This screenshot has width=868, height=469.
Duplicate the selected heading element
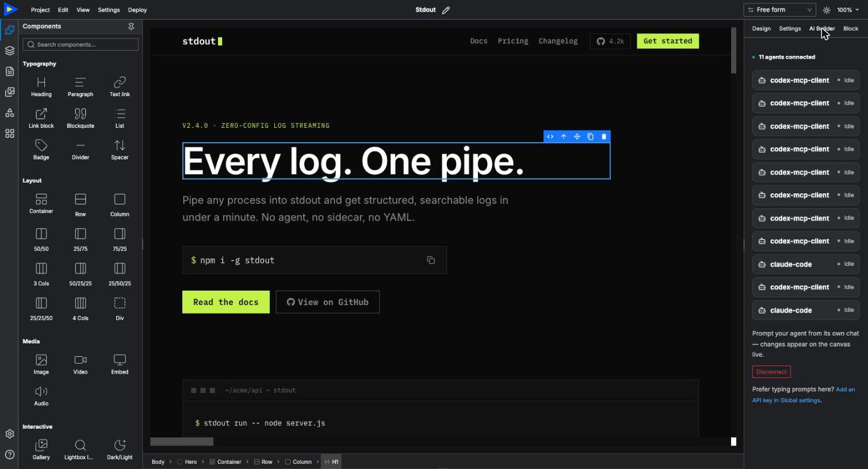tap(590, 136)
